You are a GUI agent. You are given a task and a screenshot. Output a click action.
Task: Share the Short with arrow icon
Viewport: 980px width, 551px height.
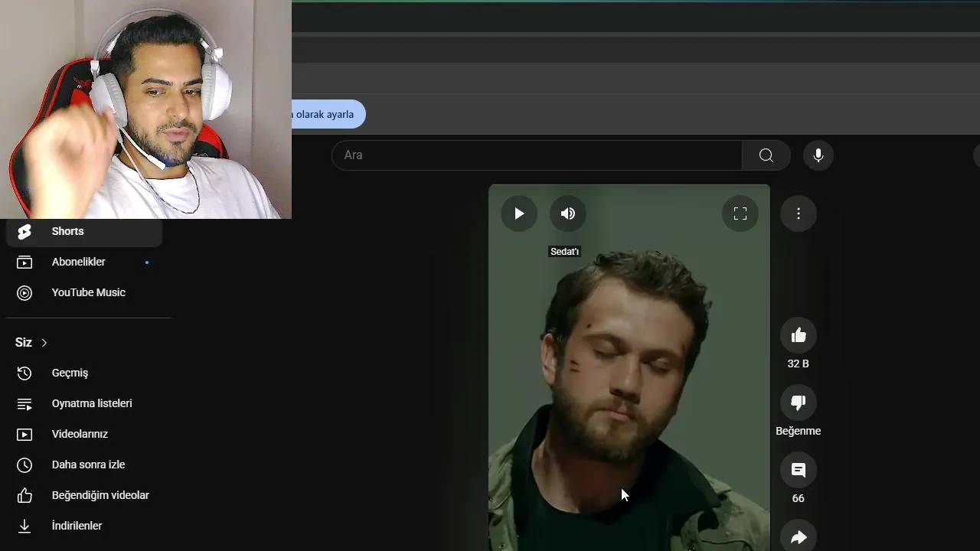pos(799,537)
